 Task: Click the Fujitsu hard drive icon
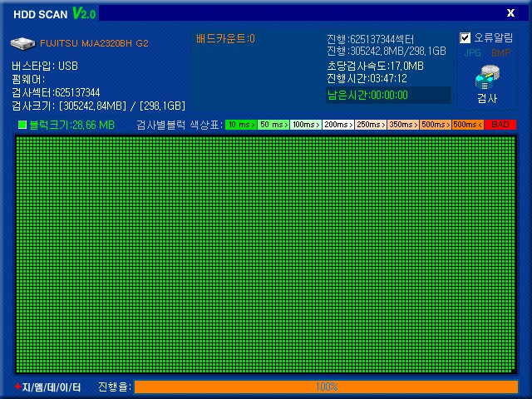[22, 43]
